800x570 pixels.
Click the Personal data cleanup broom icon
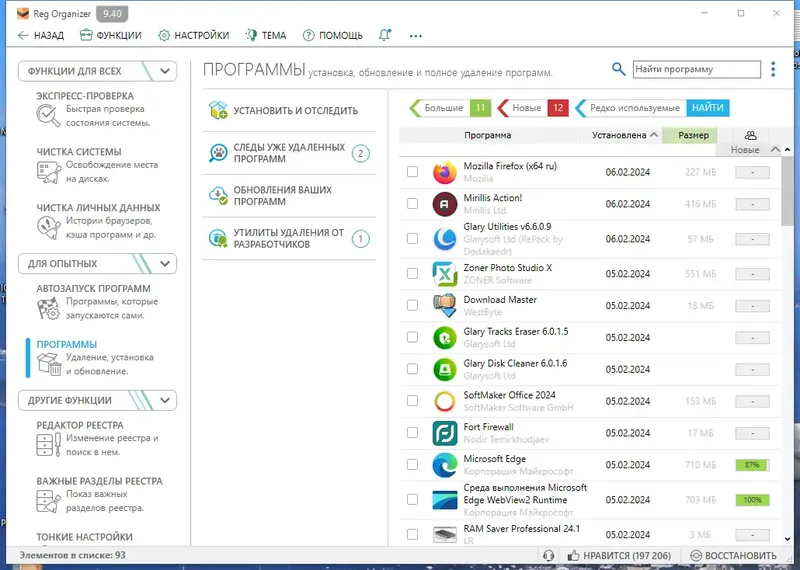coord(48,228)
